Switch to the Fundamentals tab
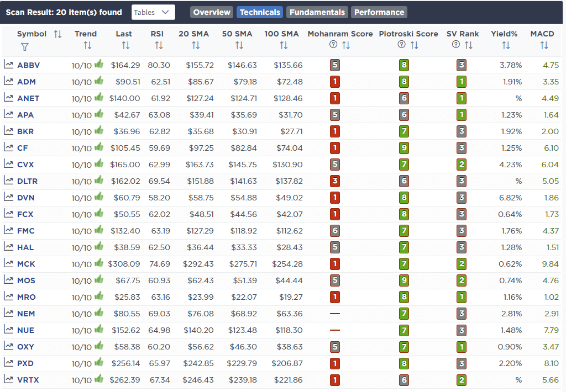The image size is (566, 392). (317, 12)
